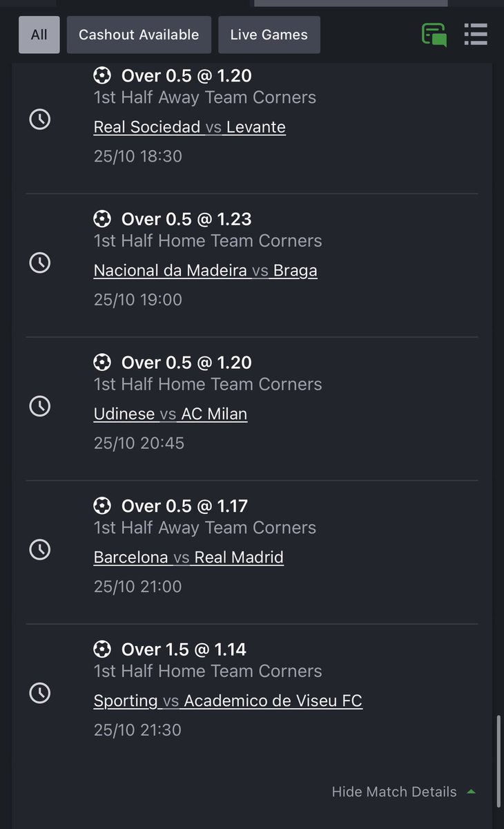Switch to Live Games filter

pos(269,35)
